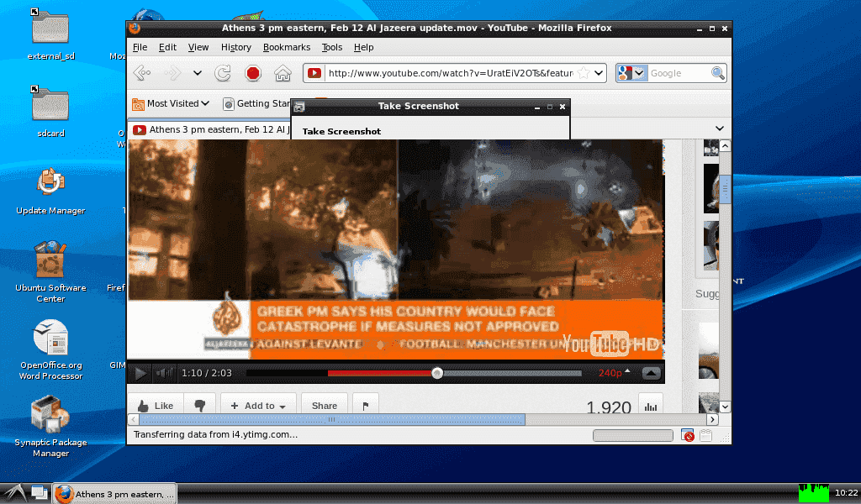
Task: Reload the current YouTube page
Action: click(x=222, y=73)
